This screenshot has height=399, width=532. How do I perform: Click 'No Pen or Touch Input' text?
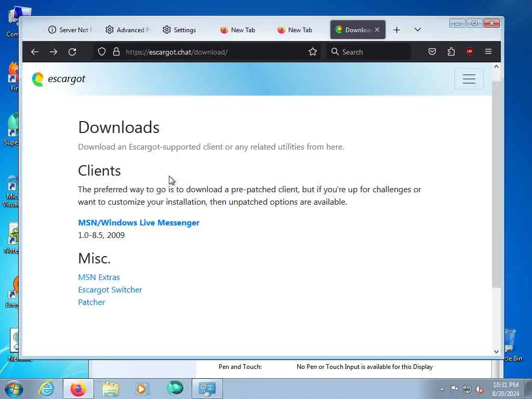point(364,367)
